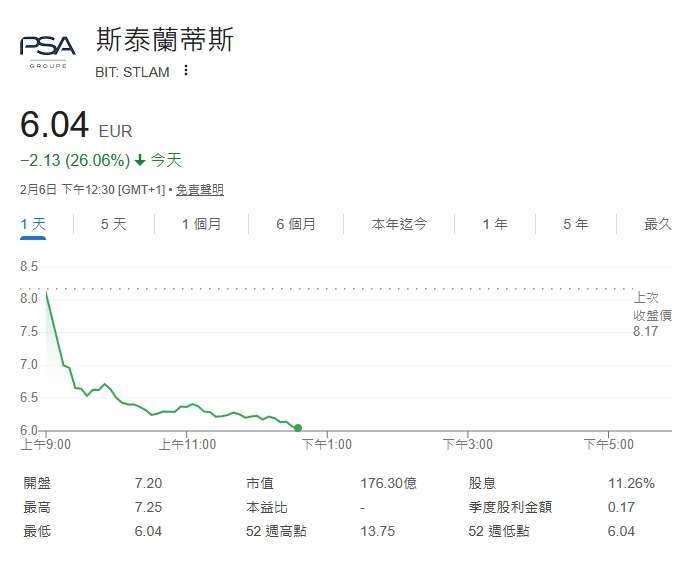Click the green dot at chart line end
This screenshot has height=561, width=691.
click(x=298, y=428)
